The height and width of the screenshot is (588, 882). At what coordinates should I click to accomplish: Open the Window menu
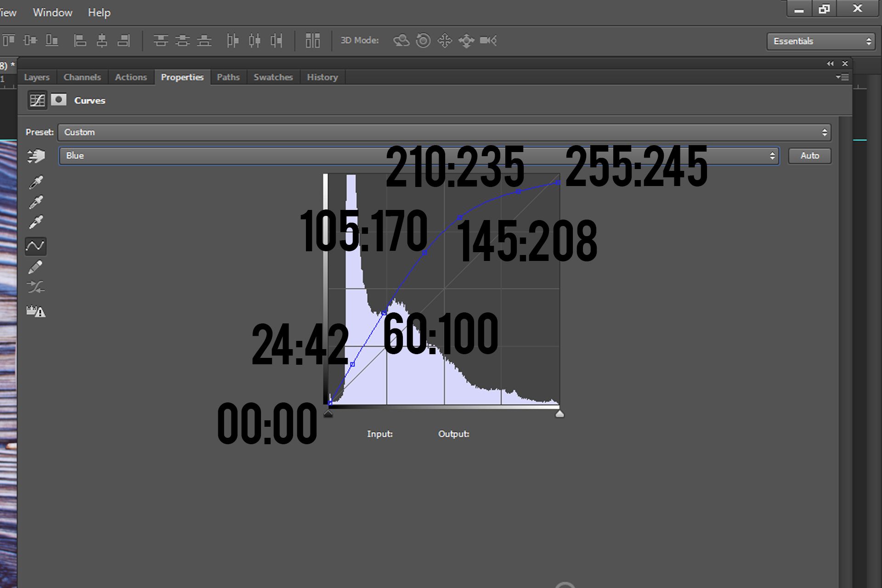[52, 12]
